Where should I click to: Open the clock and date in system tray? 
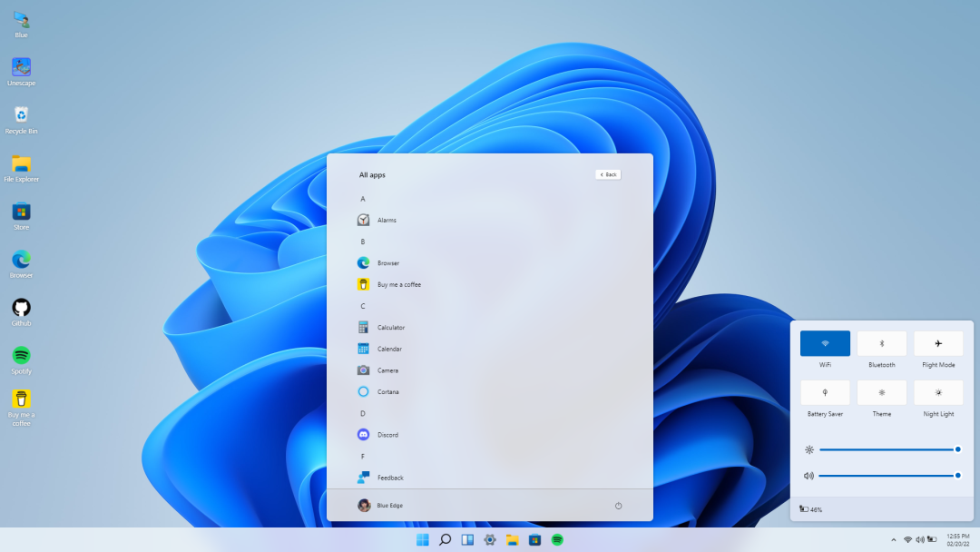coord(959,538)
